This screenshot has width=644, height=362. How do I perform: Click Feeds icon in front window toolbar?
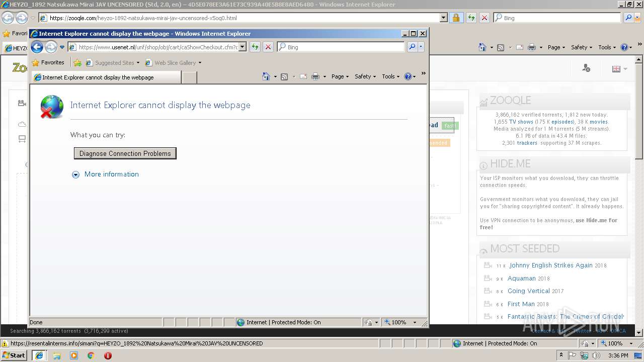tap(284, 76)
